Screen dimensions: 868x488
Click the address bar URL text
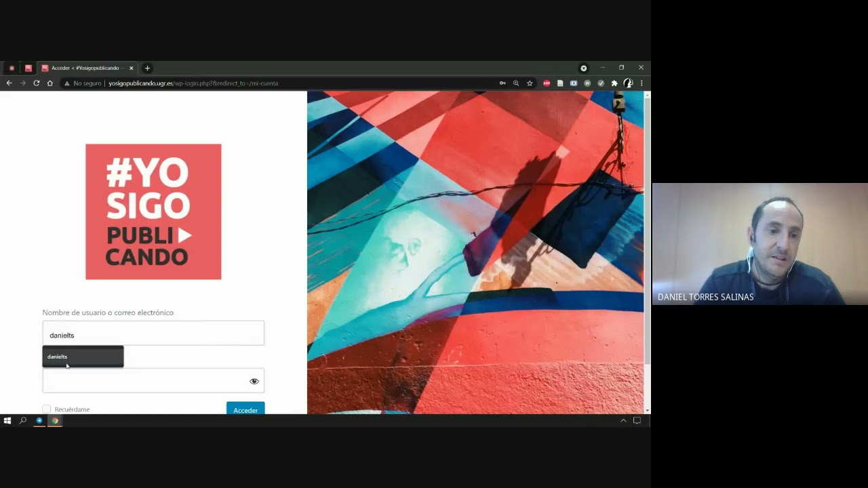[193, 83]
